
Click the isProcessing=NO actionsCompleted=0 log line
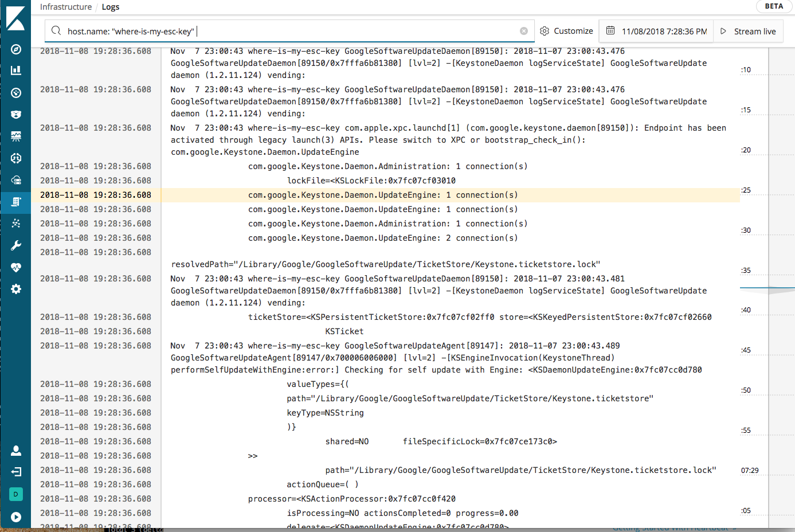(x=403, y=513)
